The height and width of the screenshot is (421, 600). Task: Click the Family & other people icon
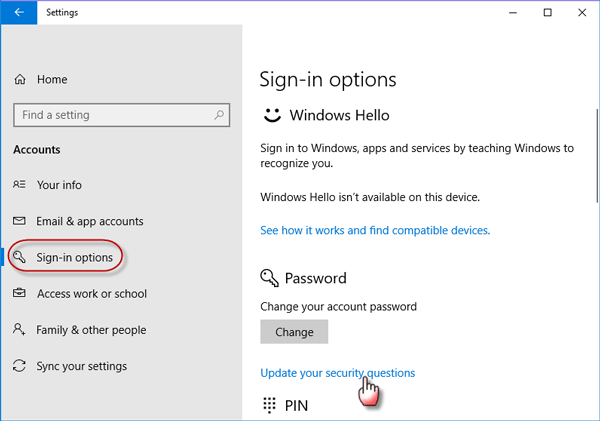(20, 330)
